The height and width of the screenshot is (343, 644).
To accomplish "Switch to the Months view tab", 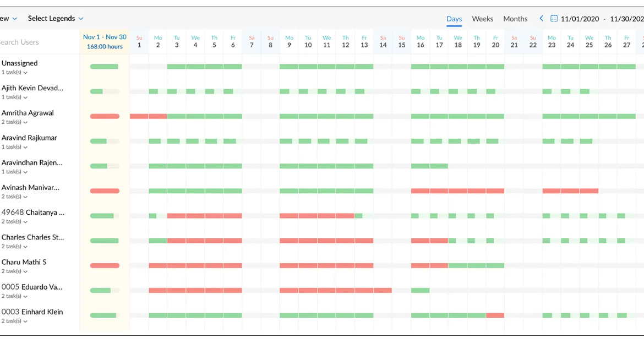I will click(515, 19).
